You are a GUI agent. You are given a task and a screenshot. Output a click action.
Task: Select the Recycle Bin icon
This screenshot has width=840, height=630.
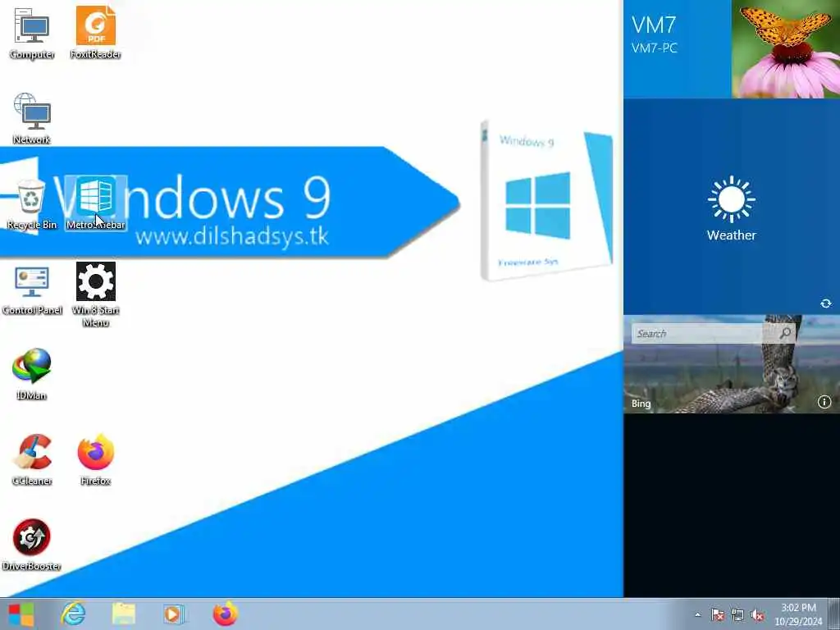pos(32,203)
